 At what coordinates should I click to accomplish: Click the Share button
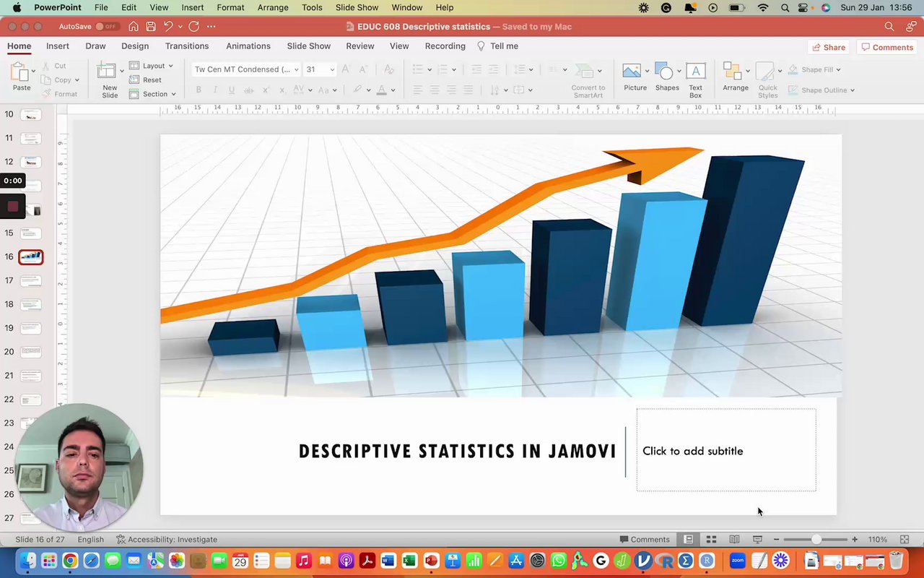coord(829,47)
